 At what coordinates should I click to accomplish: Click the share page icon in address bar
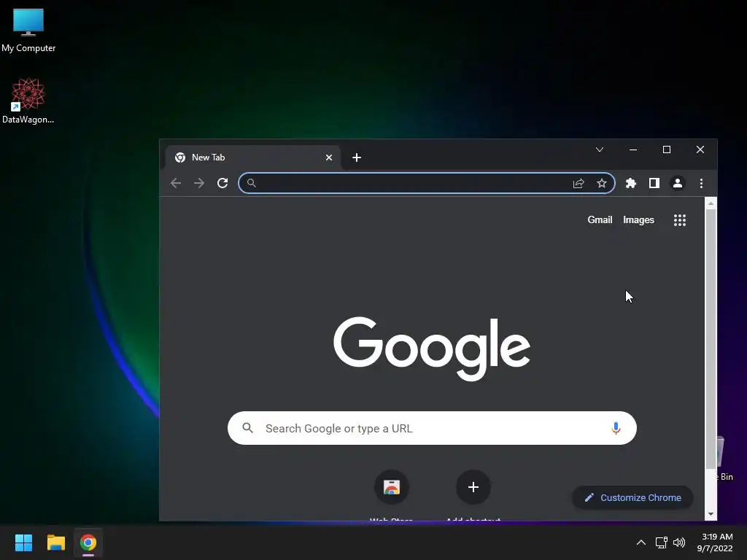click(578, 183)
